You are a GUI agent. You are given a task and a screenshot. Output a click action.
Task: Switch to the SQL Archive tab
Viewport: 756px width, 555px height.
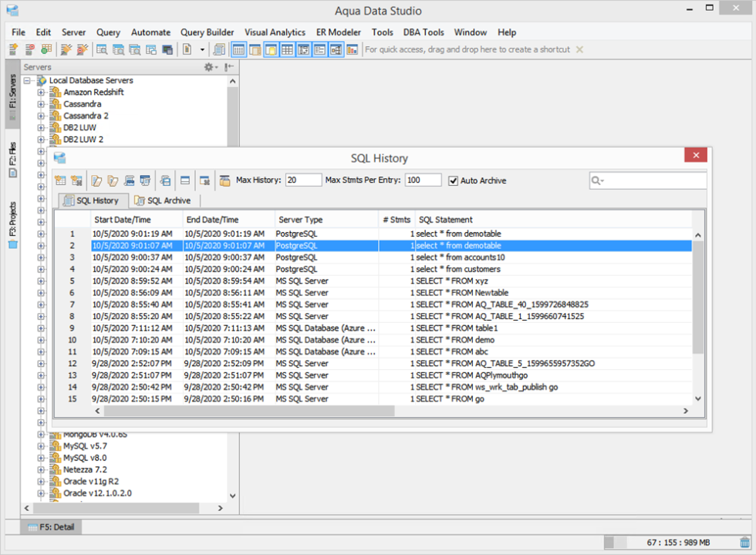[163, 200]
